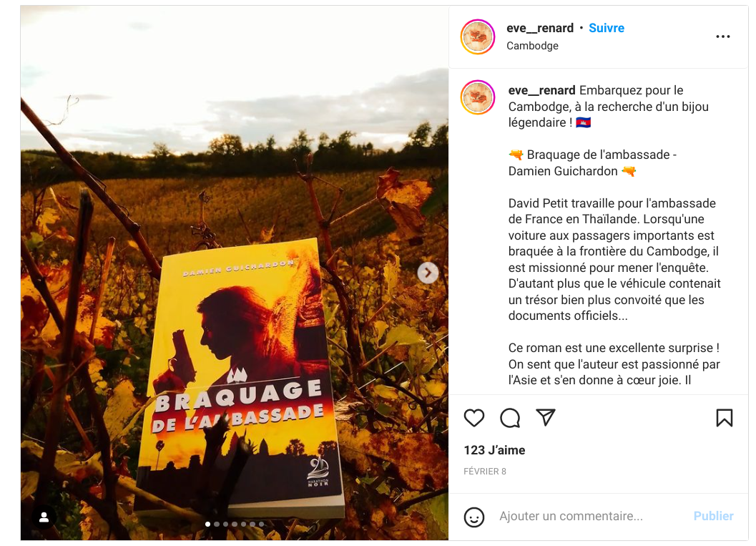Click eve__renard avatar in post header
This screenshot has width=756, height=546.
click(x=478, y=36)
